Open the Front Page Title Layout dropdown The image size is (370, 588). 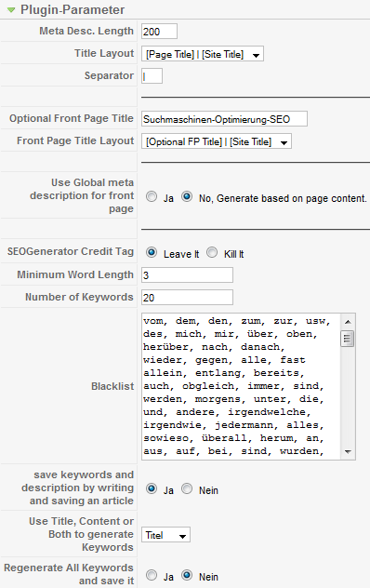click(217, 141)
